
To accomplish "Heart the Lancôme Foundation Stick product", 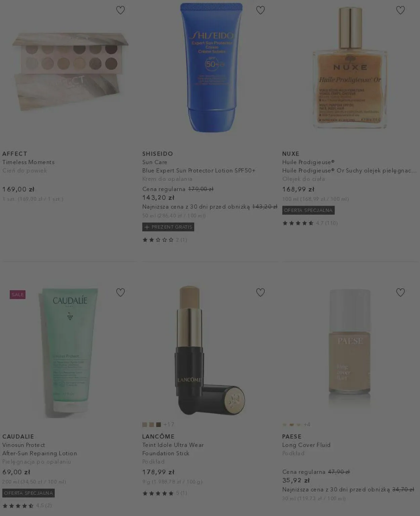I will click(x=260, y=292).
